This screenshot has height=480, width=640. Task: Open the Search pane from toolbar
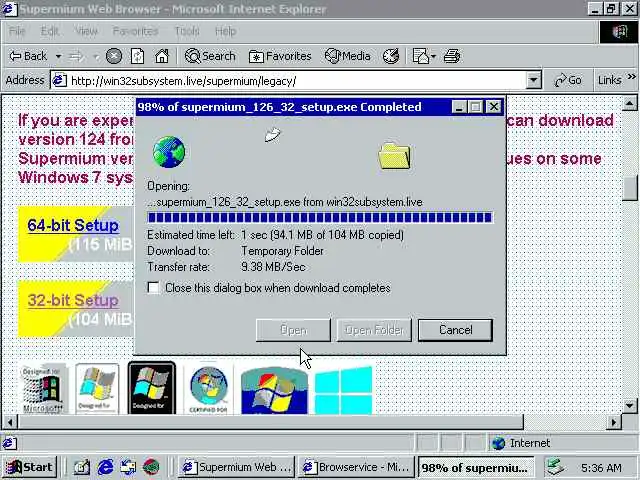(210, 56)
